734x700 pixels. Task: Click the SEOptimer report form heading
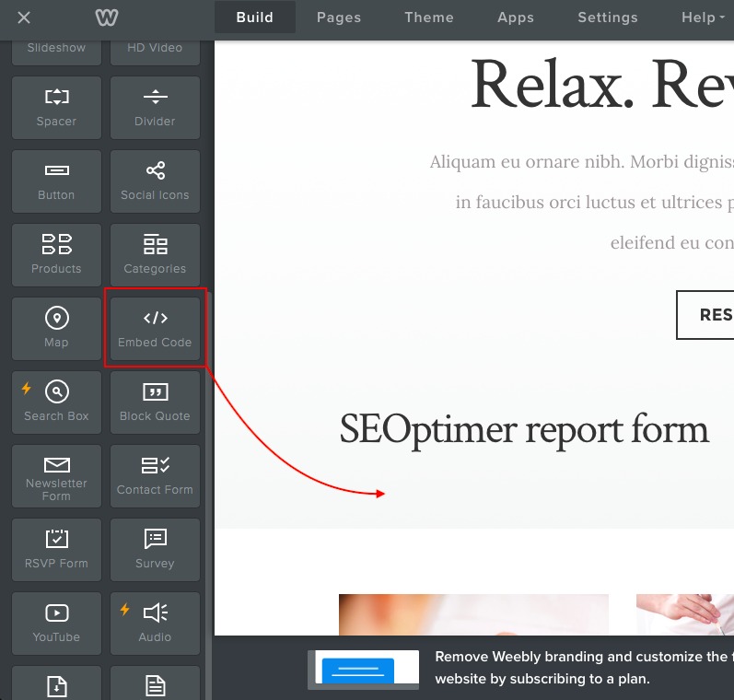(x=524, y=430)
